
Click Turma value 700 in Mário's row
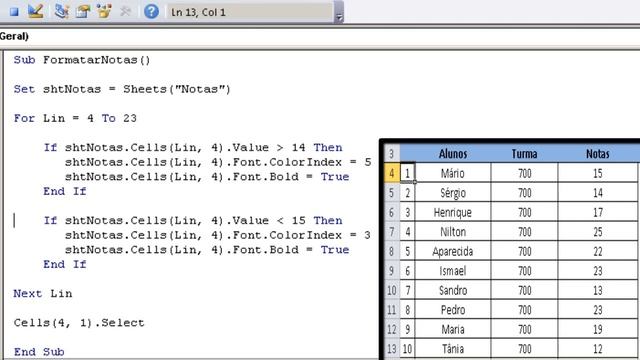click(x=524, y=173)
